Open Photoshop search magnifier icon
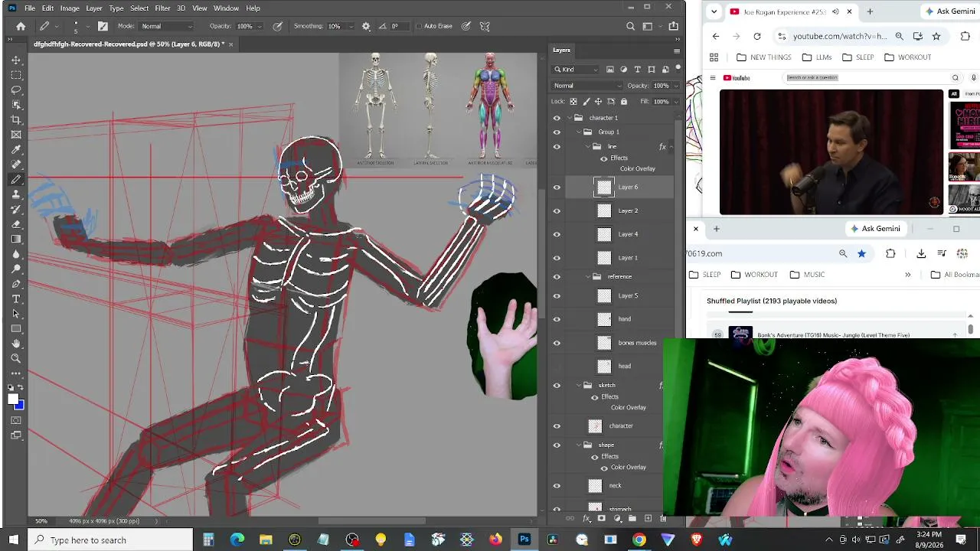 [x=631, y=26]
